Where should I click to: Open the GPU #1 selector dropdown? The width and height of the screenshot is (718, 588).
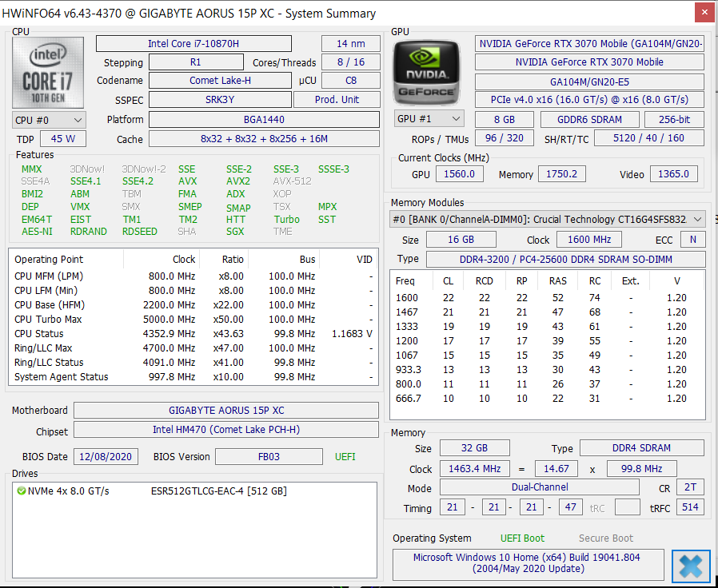coord(429,119)
